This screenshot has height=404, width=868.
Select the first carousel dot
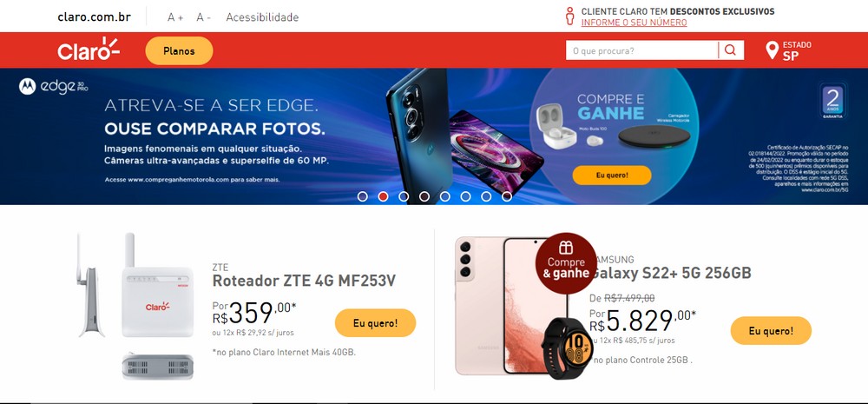pyautogui.click(x=363, y=196)
